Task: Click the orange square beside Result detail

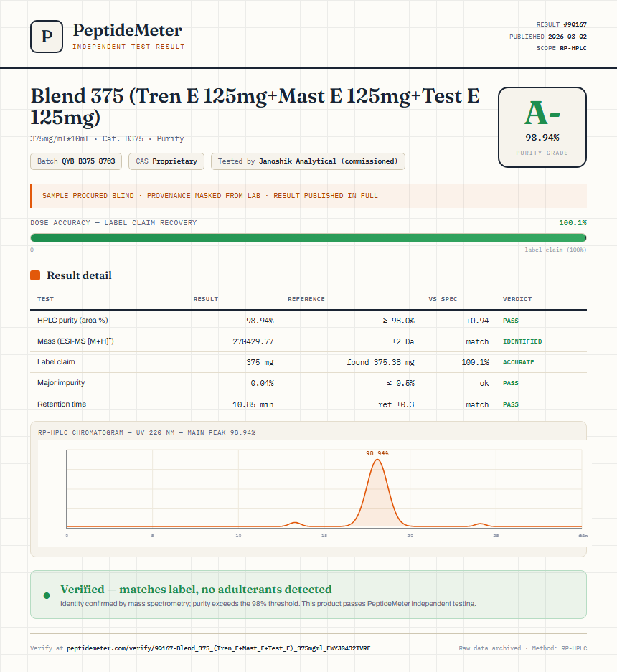Action: 35,275
